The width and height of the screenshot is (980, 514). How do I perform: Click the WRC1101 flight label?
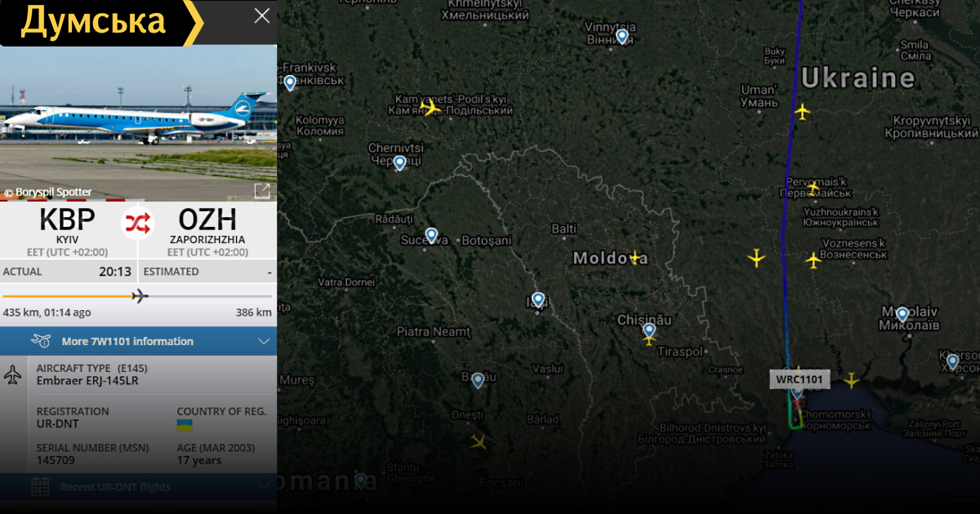point(800,379)
